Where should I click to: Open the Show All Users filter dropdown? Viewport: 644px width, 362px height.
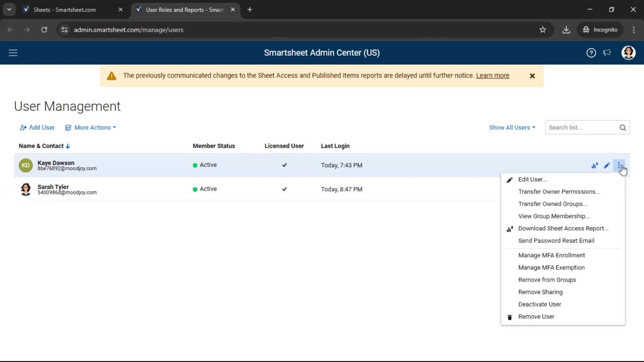tap(512, 128)
